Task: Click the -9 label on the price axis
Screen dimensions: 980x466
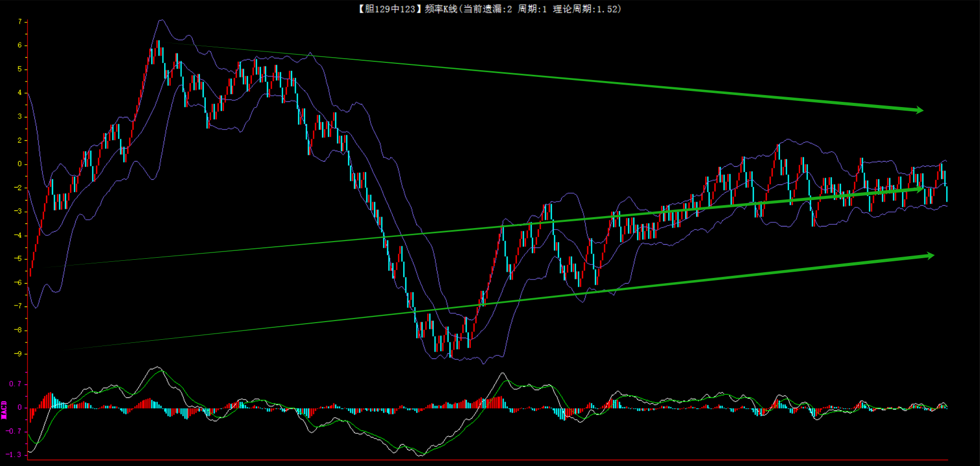Action: click(18, 354)
